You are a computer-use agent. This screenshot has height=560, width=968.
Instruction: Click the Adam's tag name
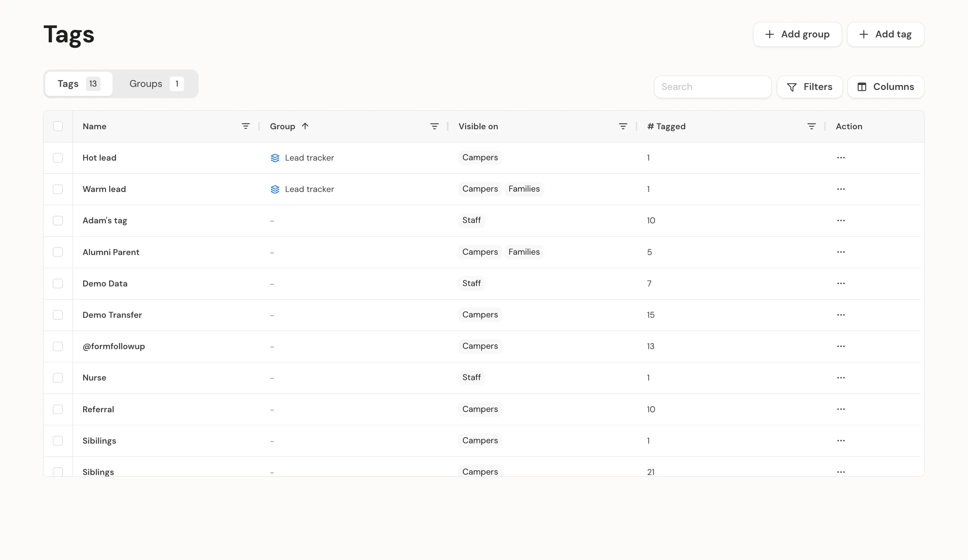[105, 221]
